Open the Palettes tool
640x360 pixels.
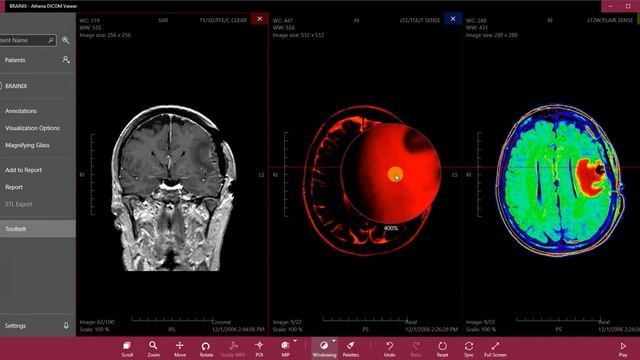(351, 349)
